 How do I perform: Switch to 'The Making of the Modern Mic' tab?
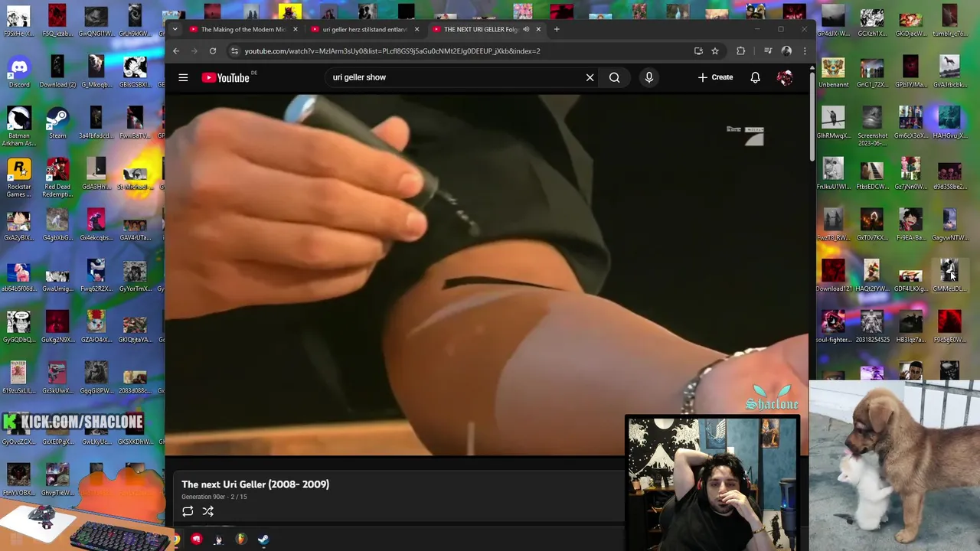click(x=243, y=29)
